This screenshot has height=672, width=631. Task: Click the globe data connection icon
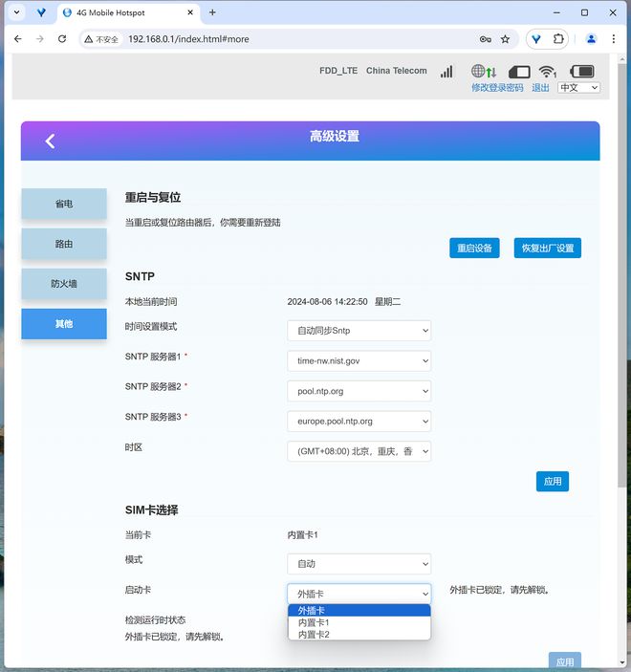coord(484,71)
